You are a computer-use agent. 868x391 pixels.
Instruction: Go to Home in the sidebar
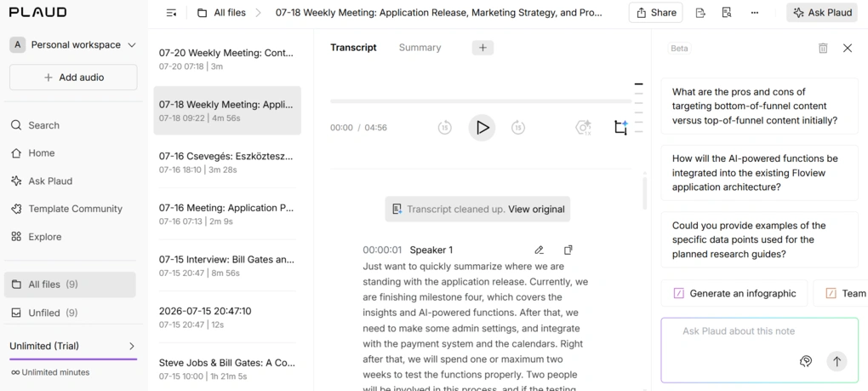tap(32, 152)
